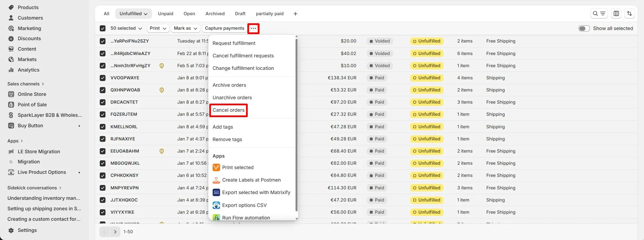Open the Online Store channel icon
The width and height of the screenshot is (644, 240).
pyautogui.click(x=11, y=94)
